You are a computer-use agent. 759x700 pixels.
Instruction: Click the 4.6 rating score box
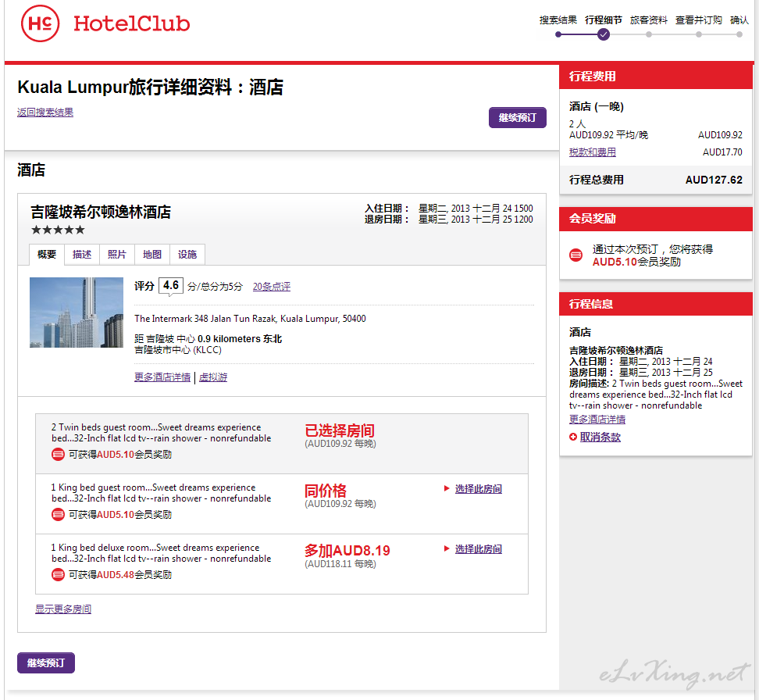tap(171, 285)
